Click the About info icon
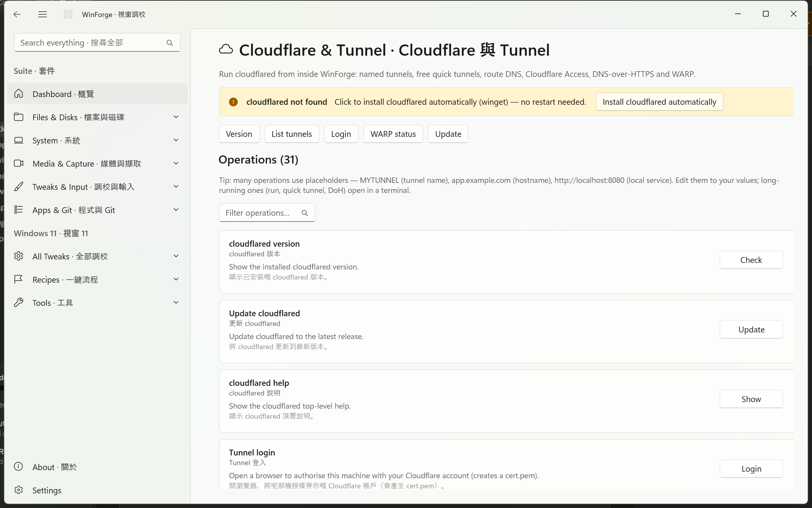This screenshot has height=508, width=812. 19,467
